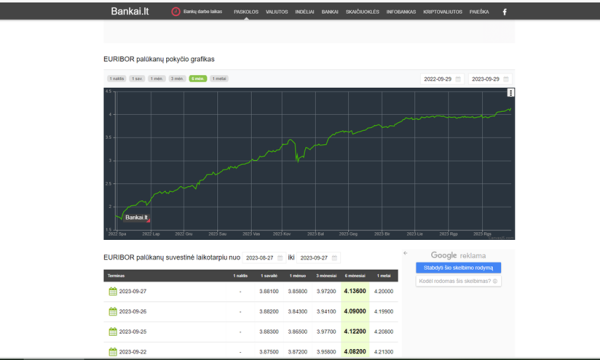Click the '1 naktis' column header
Screen dimensions: 600x360
click(x=240, y=275)
